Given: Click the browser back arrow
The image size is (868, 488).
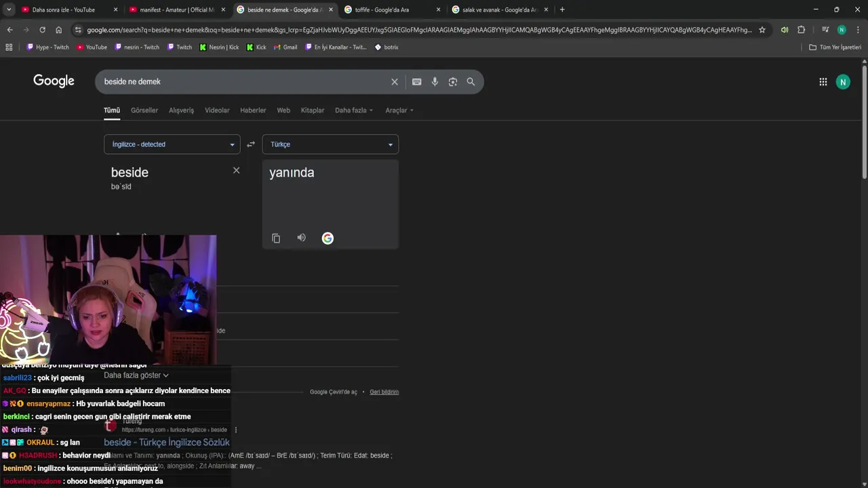Looking at the screenshot, I should (x=9, y=30).
